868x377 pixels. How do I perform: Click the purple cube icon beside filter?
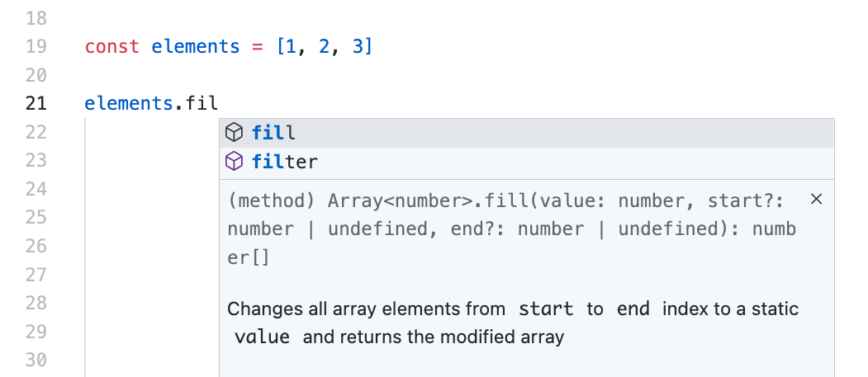coord(235,162)
